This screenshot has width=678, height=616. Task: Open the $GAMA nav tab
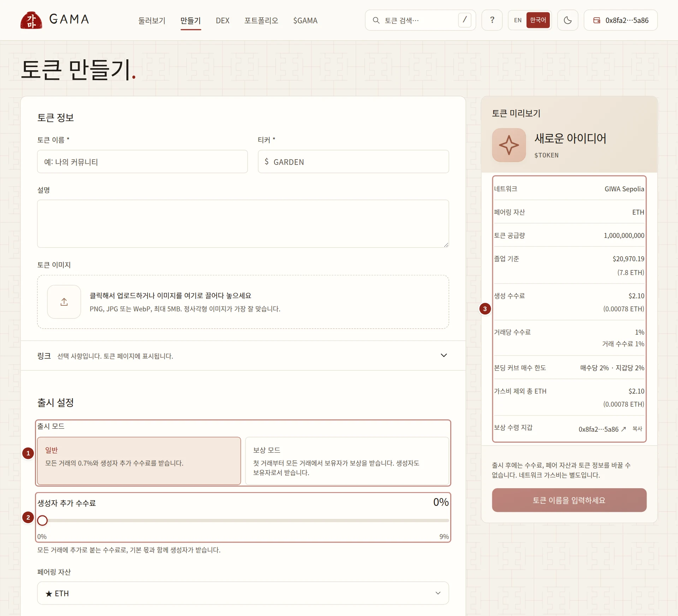[x=305, y=20]
